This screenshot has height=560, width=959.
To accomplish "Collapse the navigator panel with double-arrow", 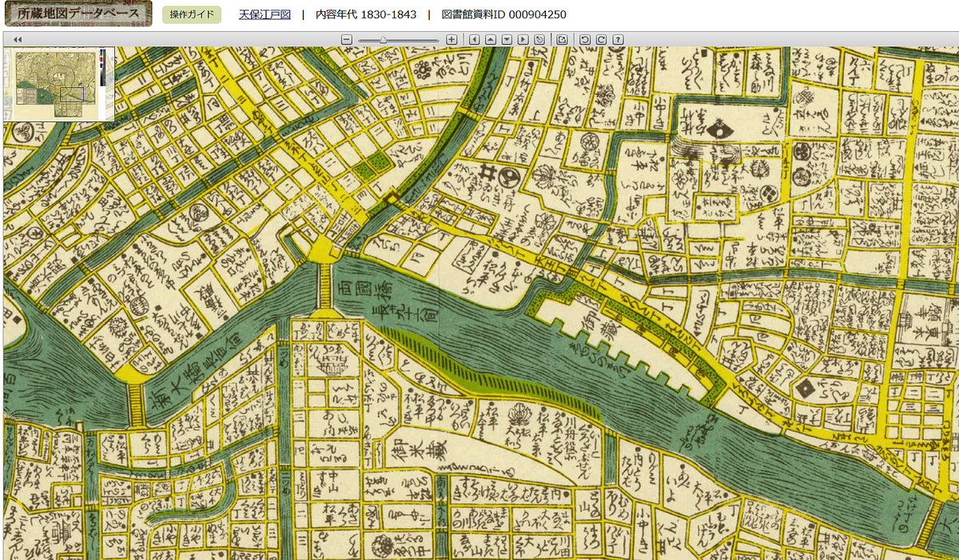I will [x=18, y=39].
